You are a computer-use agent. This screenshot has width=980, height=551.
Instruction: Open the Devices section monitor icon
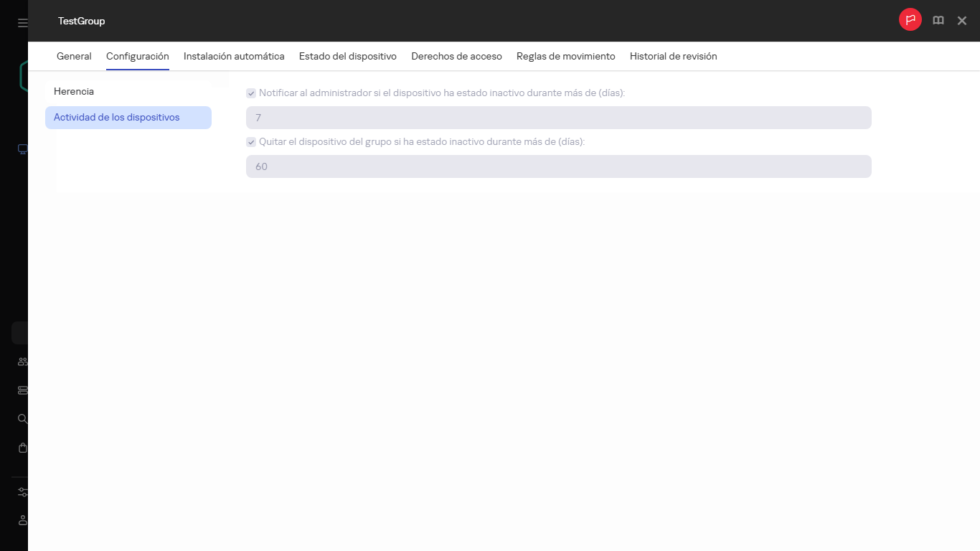[x=21, y=149]
